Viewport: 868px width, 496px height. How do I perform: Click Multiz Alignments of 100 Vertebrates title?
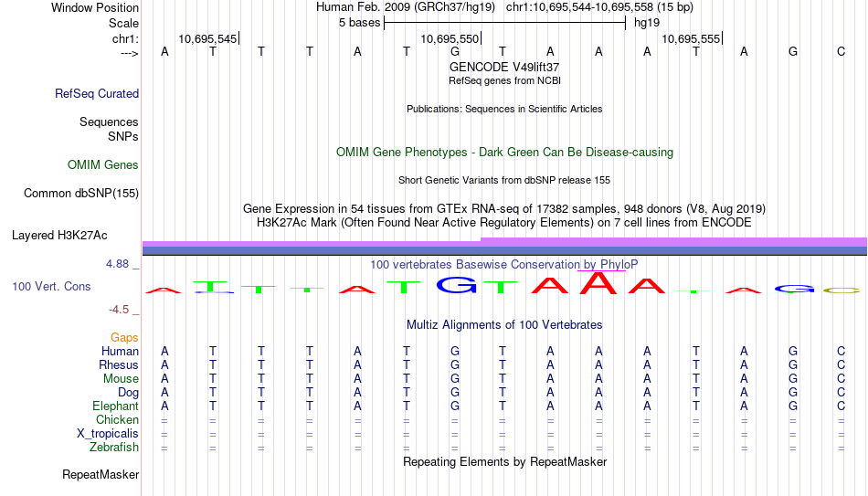click(x=504, y=325)
